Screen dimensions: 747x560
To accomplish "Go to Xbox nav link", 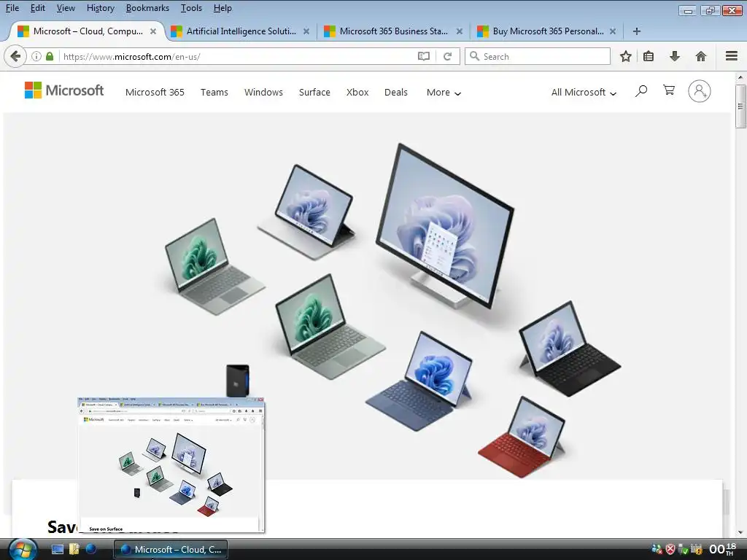I will (357, 93).
